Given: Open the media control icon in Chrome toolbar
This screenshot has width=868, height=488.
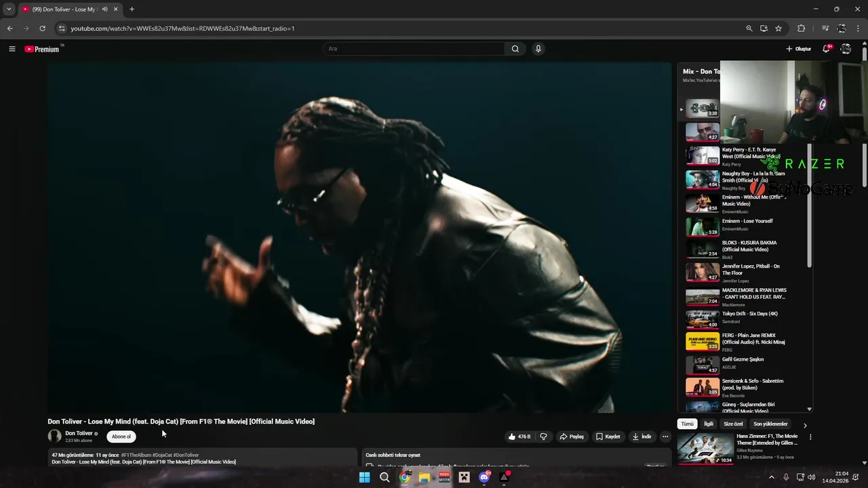Looking at the screenshot, I should (x=825, y=28).
